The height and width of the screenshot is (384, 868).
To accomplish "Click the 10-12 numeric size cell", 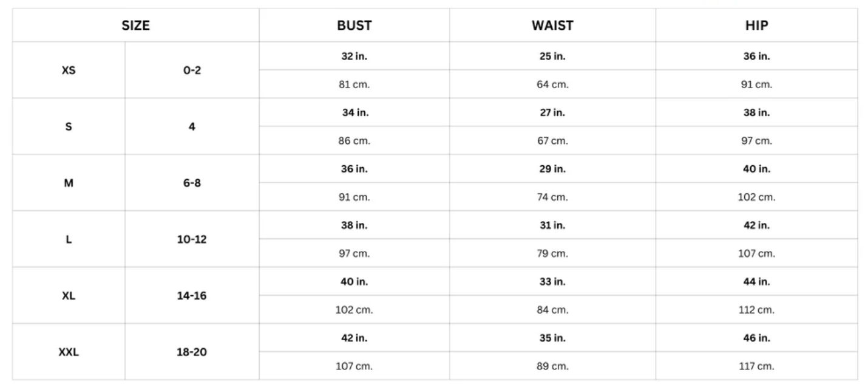I will (192, 239).
